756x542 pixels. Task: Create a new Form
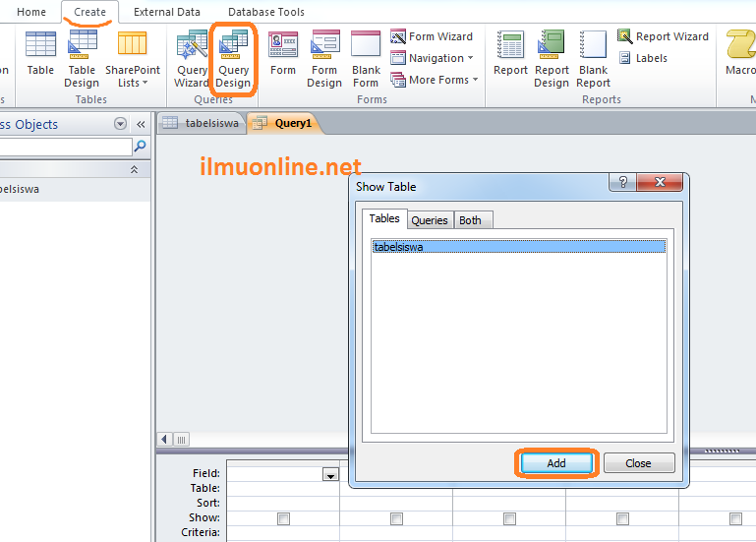283,52
